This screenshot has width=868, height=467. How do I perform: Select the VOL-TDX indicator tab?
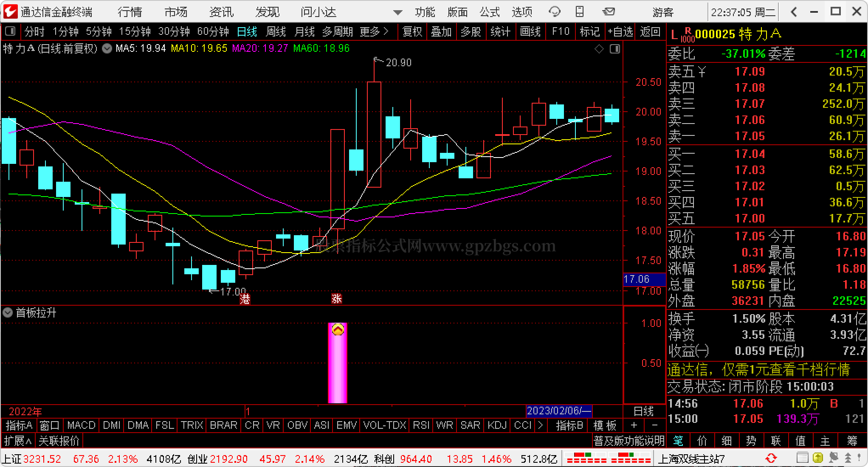click(385, 425)
